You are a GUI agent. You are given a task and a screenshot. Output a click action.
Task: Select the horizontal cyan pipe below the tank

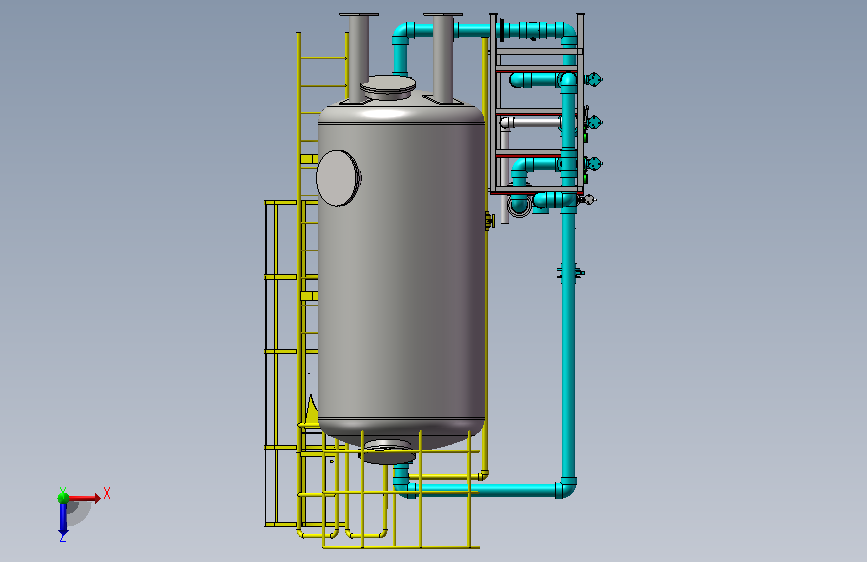(x=487, y=490)
